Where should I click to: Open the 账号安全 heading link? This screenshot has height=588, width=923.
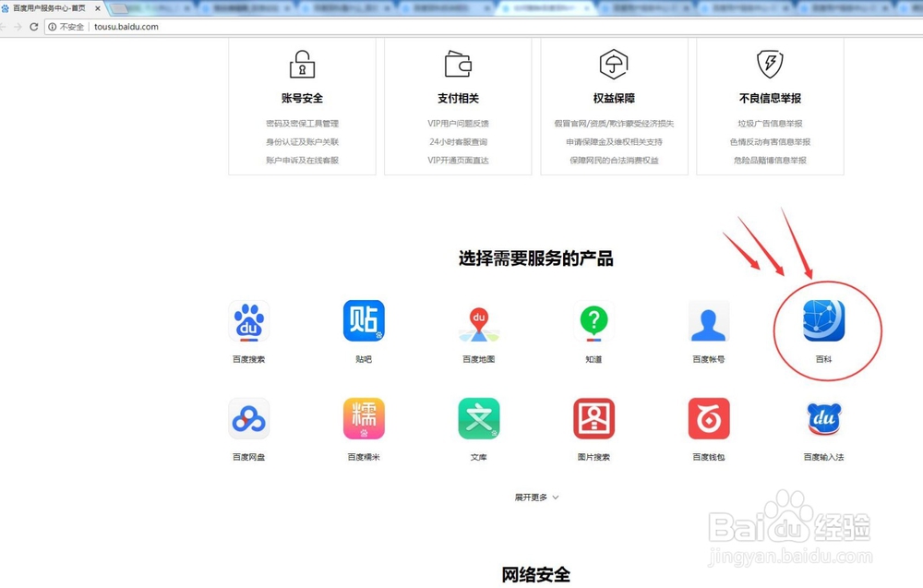[302, 98]
